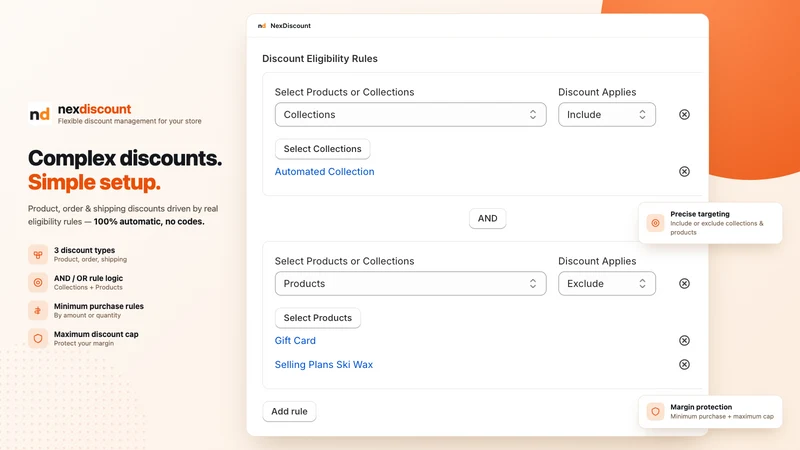Click the Precise targeting title text
800x450 pixels.
[x=699, y=214]
